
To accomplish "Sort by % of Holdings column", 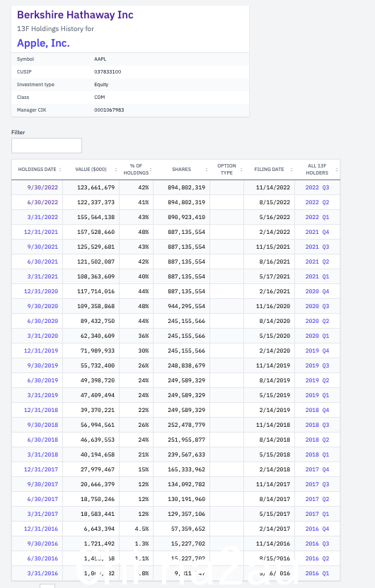I will click(136, 170).
